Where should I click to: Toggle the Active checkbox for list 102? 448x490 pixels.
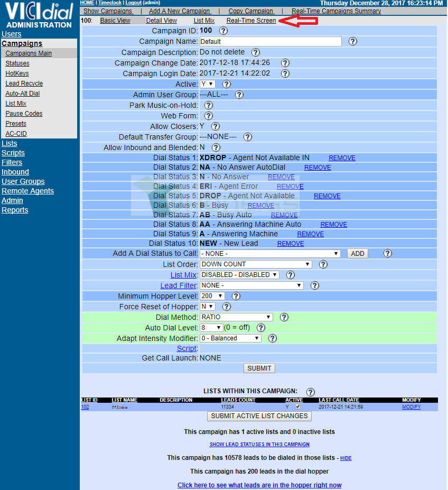[298, 406]
